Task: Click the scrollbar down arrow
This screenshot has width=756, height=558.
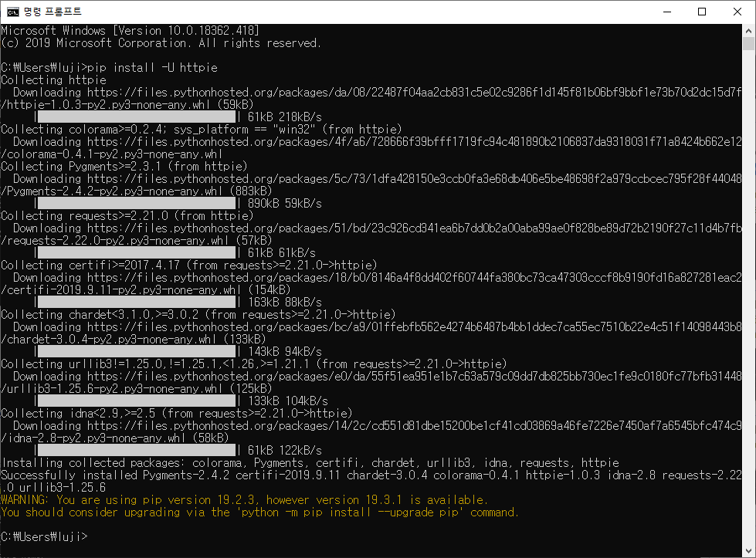Action: 749,551
